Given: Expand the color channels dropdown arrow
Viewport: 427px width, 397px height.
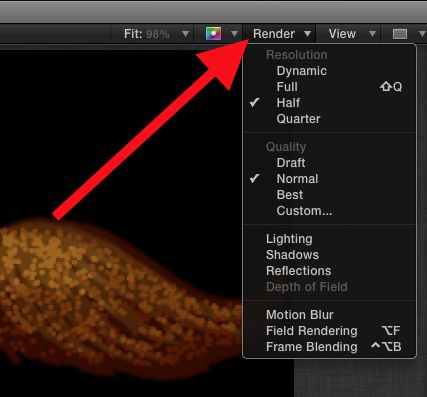Looking at the screenshot, I should (x=234, y=34).
